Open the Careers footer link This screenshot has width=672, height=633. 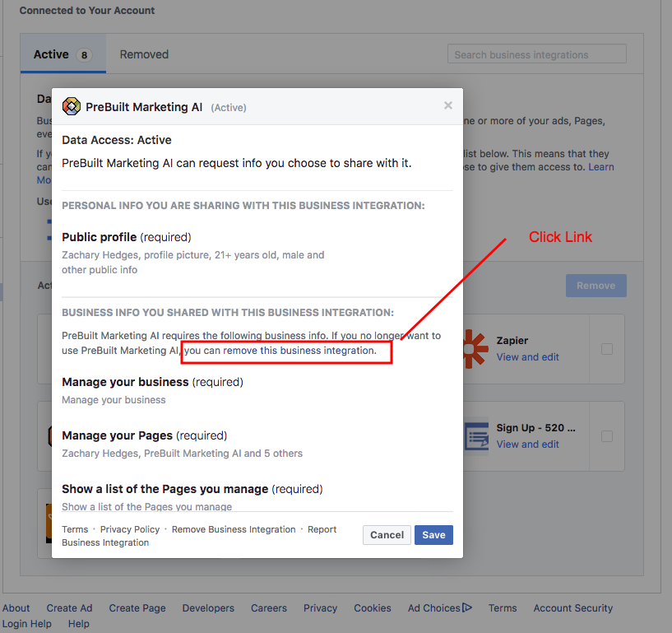(x=269, y=607)
